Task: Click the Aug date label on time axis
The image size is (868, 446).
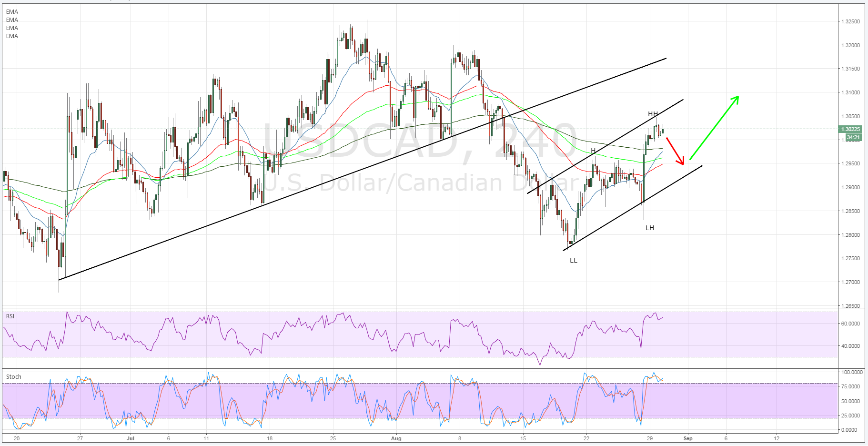Action: [396, 438]
